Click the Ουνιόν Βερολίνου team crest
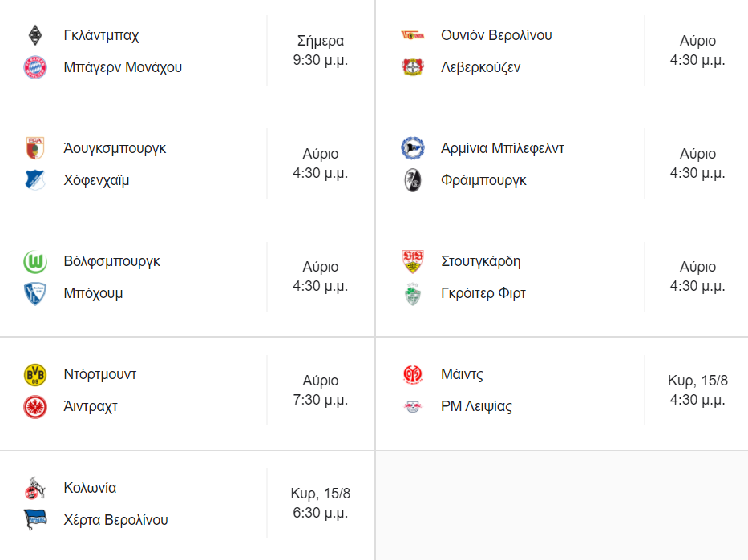This screenshot has height=560, width=748. point(412,35)
